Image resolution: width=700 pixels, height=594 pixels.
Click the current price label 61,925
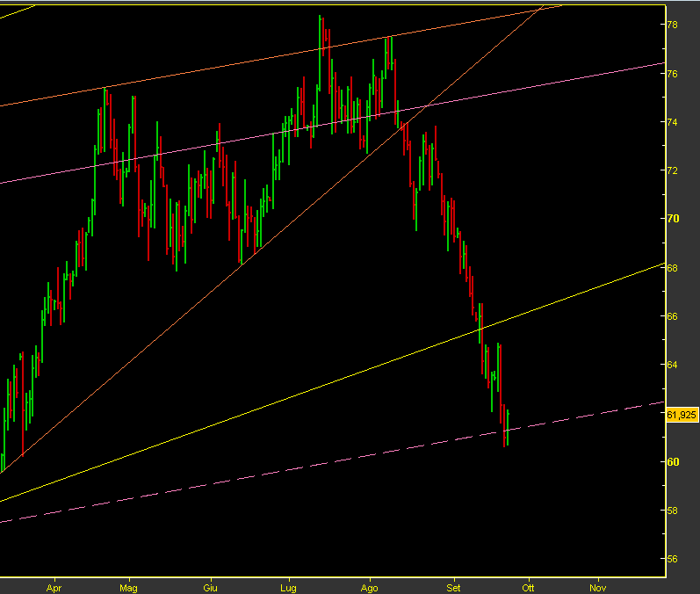tap(682, 415)
